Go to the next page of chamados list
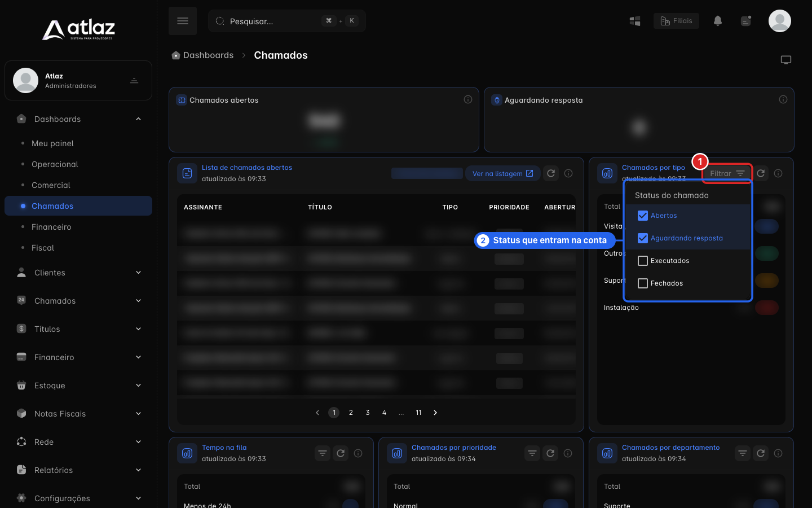The image size is (812, 508). (x=435, y=413)
